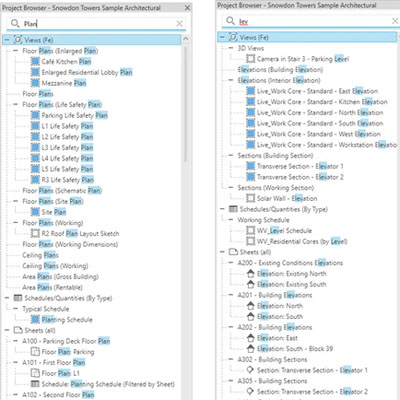Screen dimensions: 400x400
Task: Click the scroll up arrow in left browser
Action: point(186,39)
